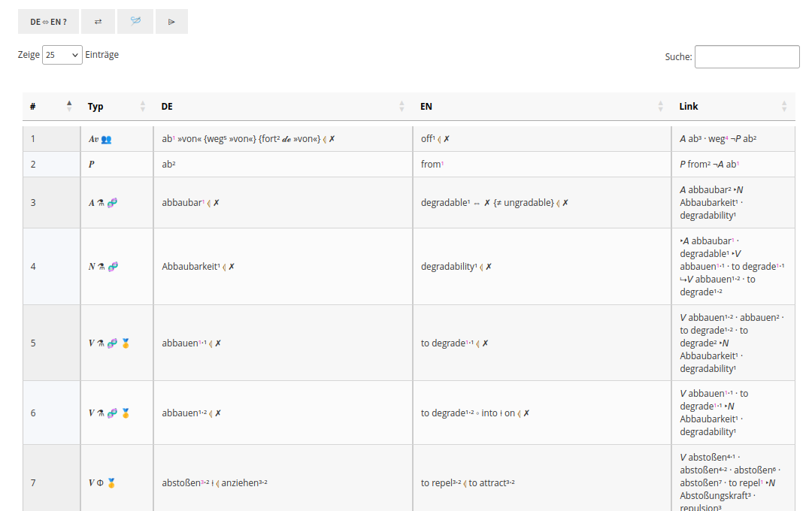Sort the table by DE column
The height and width of the screenshot is (511, 812).
[x=283, y=107]
